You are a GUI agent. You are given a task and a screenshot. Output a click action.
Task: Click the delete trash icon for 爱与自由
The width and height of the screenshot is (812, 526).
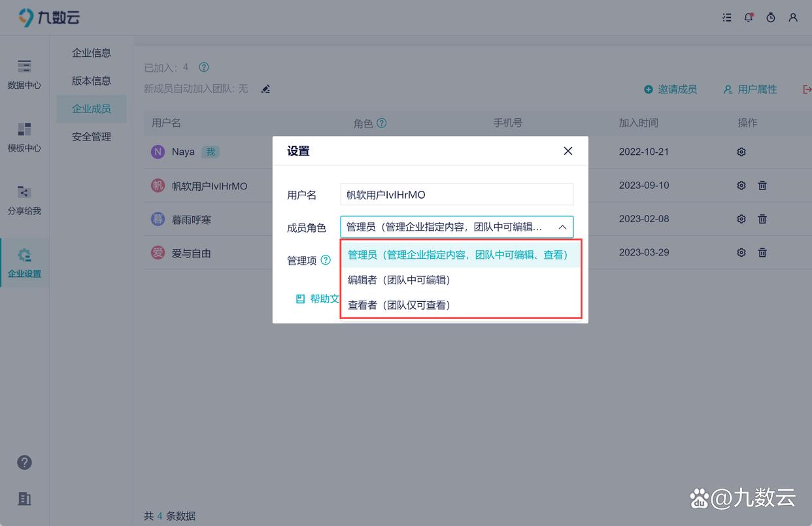point(762,252)
